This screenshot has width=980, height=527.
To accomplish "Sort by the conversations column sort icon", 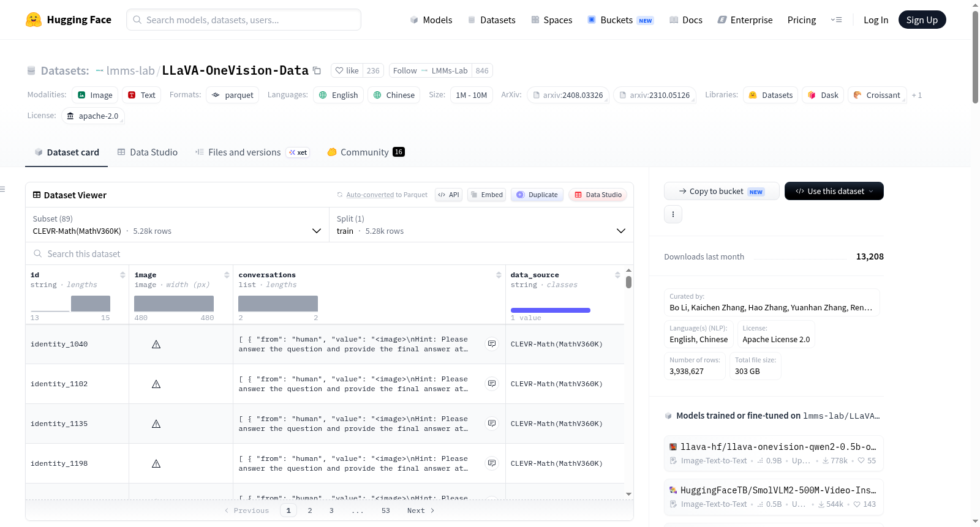I will [x=499, y=275].
